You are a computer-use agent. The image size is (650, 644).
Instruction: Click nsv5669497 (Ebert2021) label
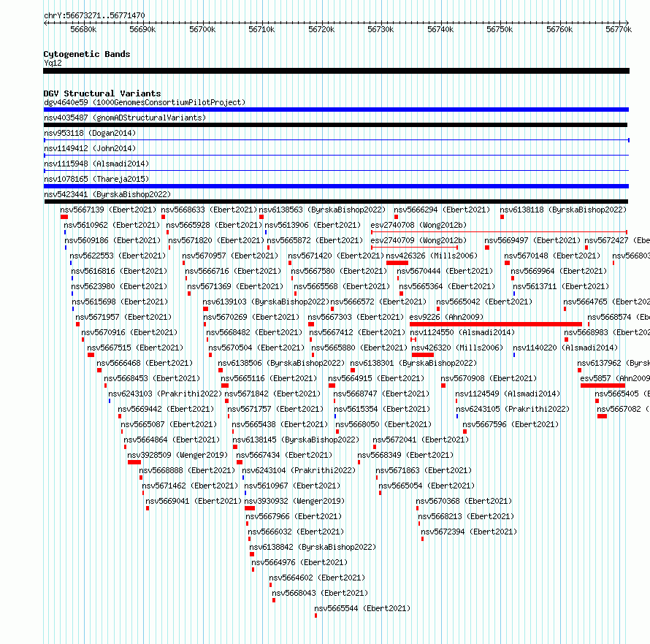[x=532, y=240]
